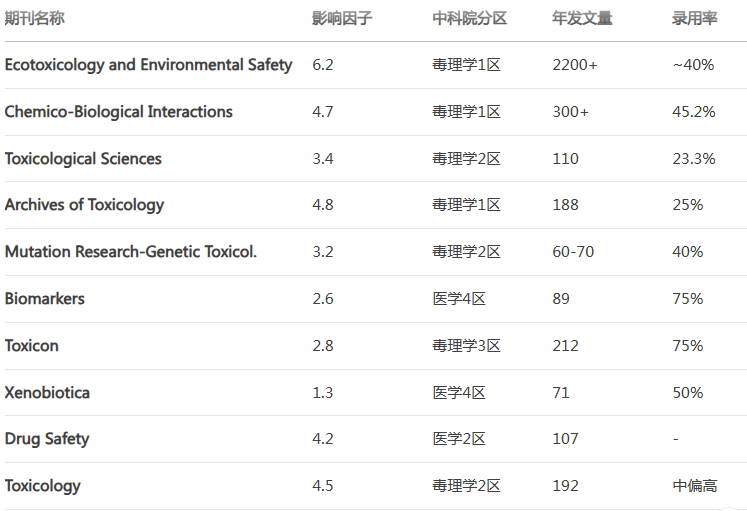Click Mutation Research-Genetic Toxicol. journal name
Viewport: 747px width, 511px height.
[x=131, y=251]
